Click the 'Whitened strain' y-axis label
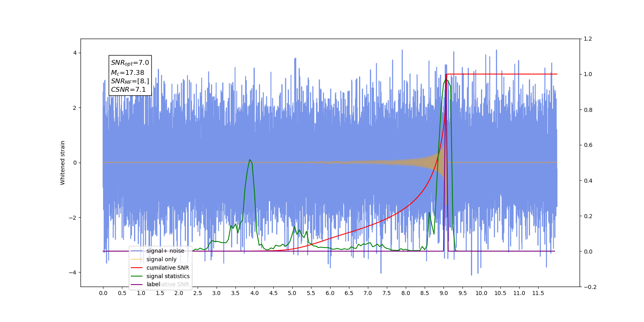The width and height of the screenshot is (644, 322). [x=63, y=163]
